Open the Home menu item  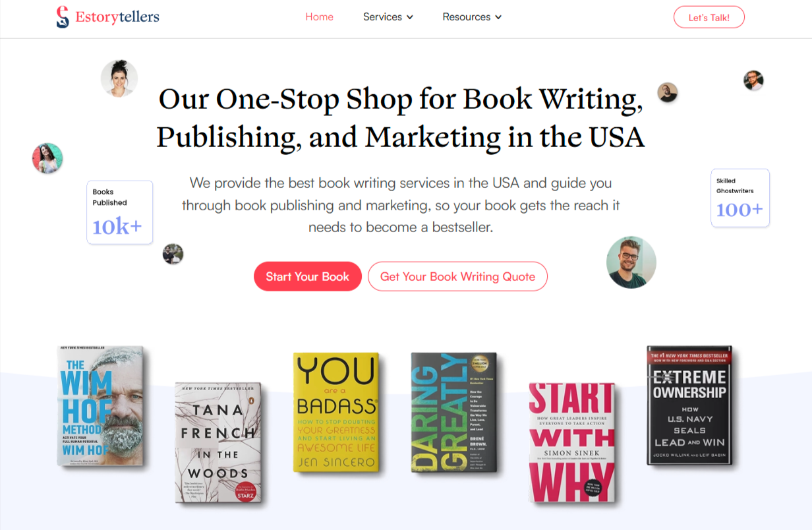(x=320, y=17)
